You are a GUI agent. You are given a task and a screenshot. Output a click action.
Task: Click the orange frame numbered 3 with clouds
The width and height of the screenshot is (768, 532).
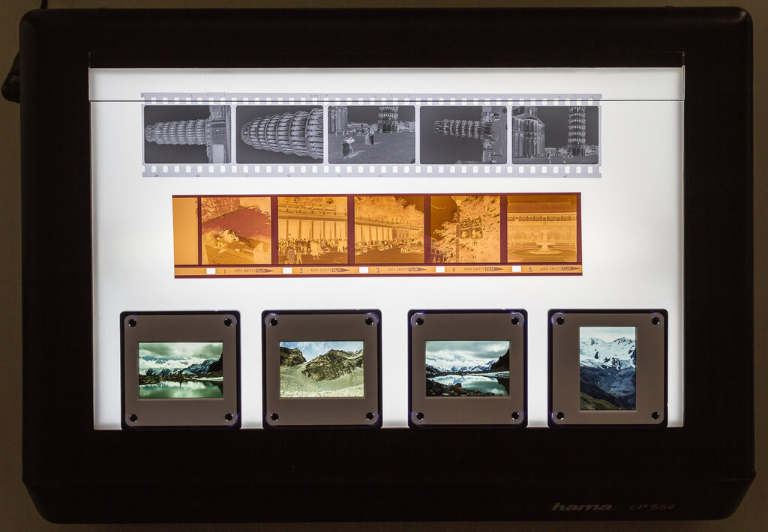[x=389, y=229]
